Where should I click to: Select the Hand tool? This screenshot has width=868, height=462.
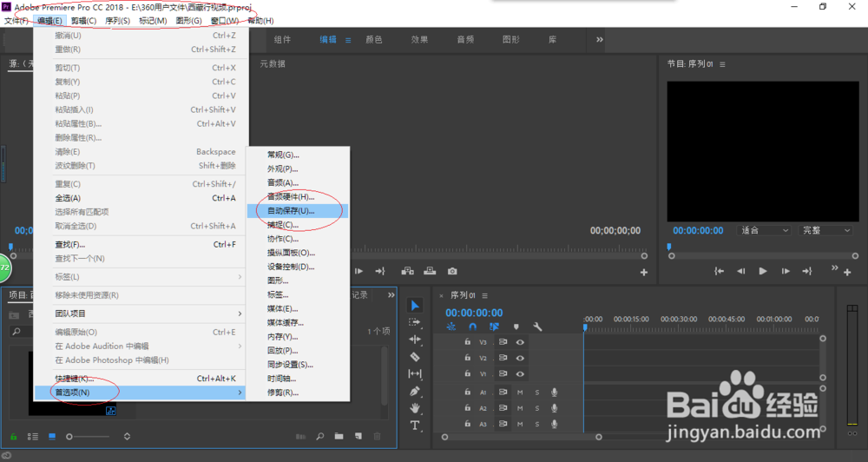pyautogui.click(x=415, y=408)
